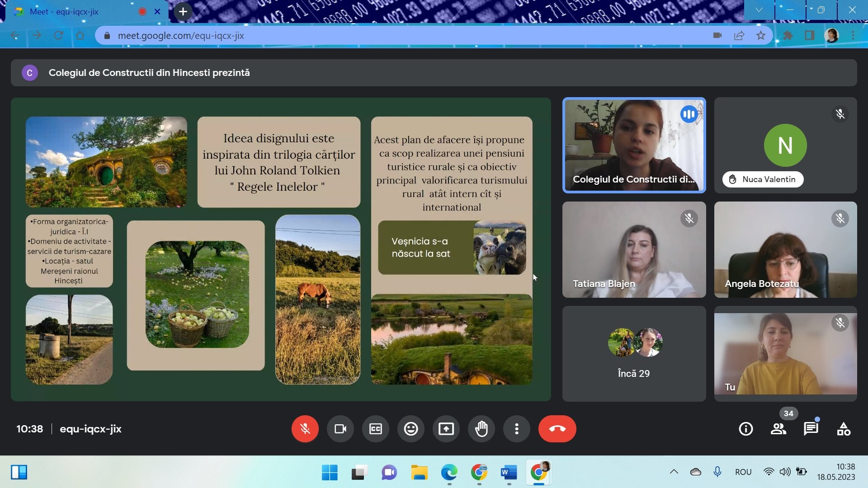Click the meeting code equ-iqcx-jix
The image size is (868, 488).
[90, 429]
